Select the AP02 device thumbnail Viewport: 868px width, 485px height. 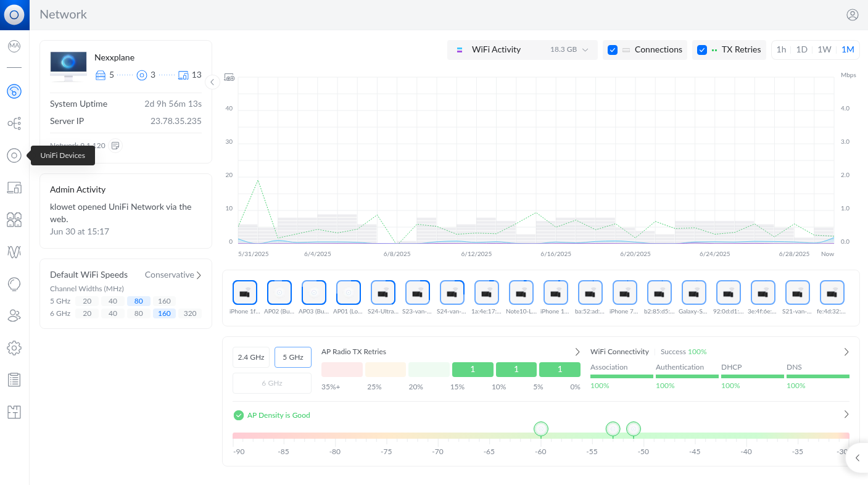[279, 293]
